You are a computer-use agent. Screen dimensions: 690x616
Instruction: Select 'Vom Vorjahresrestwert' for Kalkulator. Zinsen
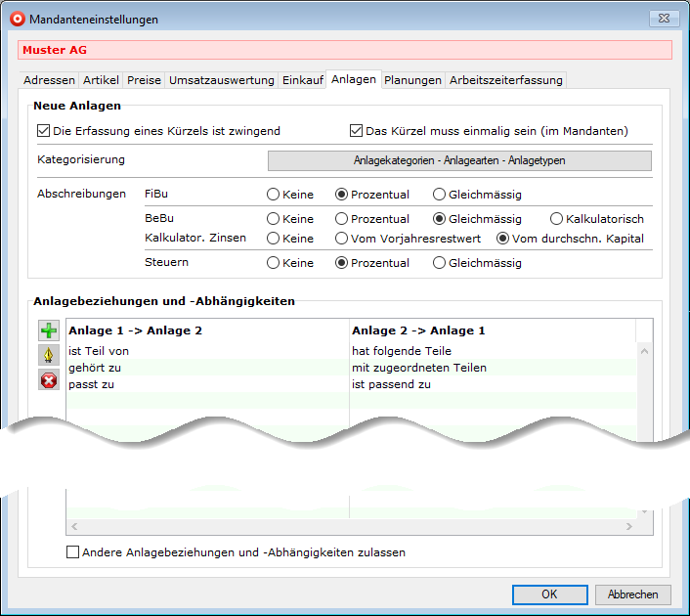342,239
